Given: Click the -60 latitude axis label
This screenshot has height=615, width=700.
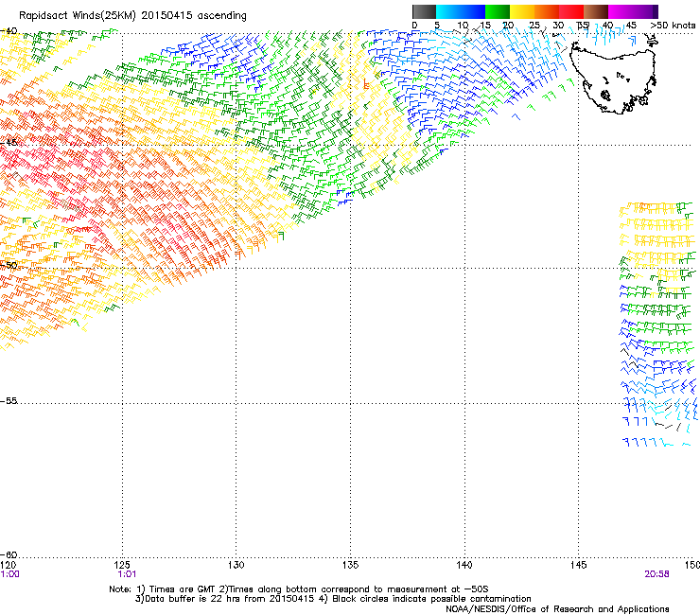Looking at the screenshot, I should (x=9, y=554).
